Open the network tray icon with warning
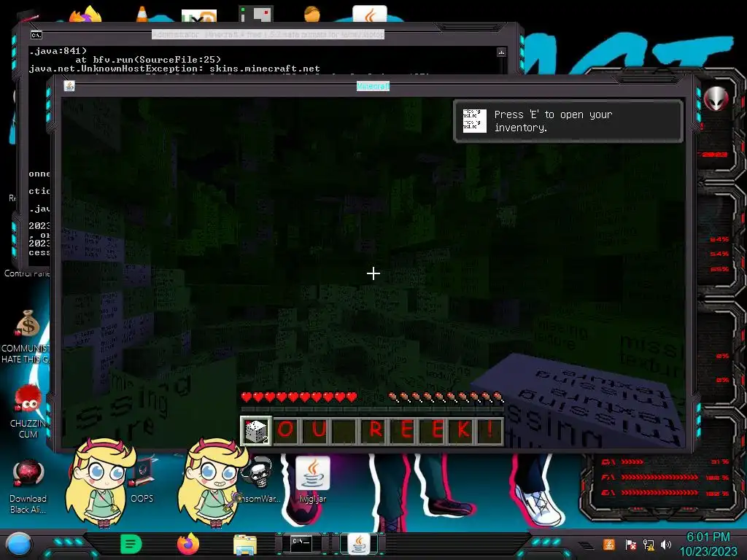Image resolution: width=747 pixels, height=560 pixels. [x=649, y=544]
